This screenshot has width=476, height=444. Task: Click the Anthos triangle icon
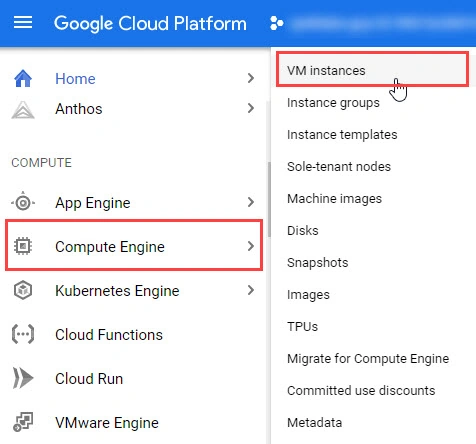pyautogui.click(x=23, y=109)
